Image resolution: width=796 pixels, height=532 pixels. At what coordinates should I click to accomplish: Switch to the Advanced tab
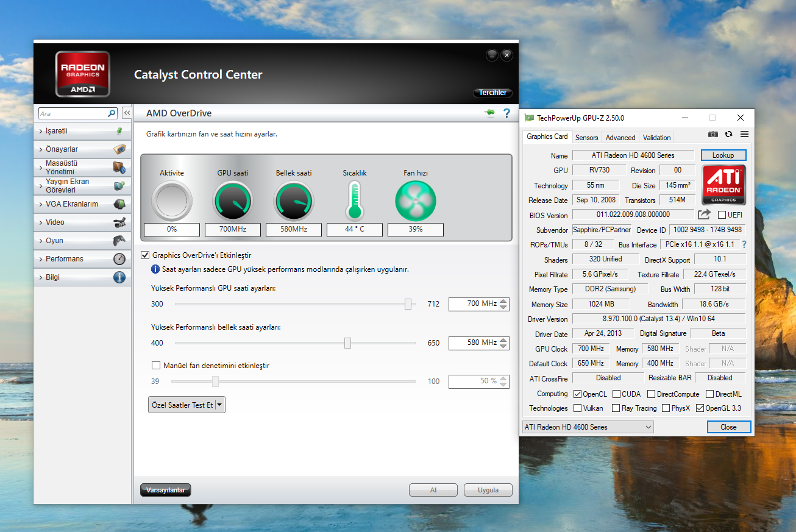point(620,138)
